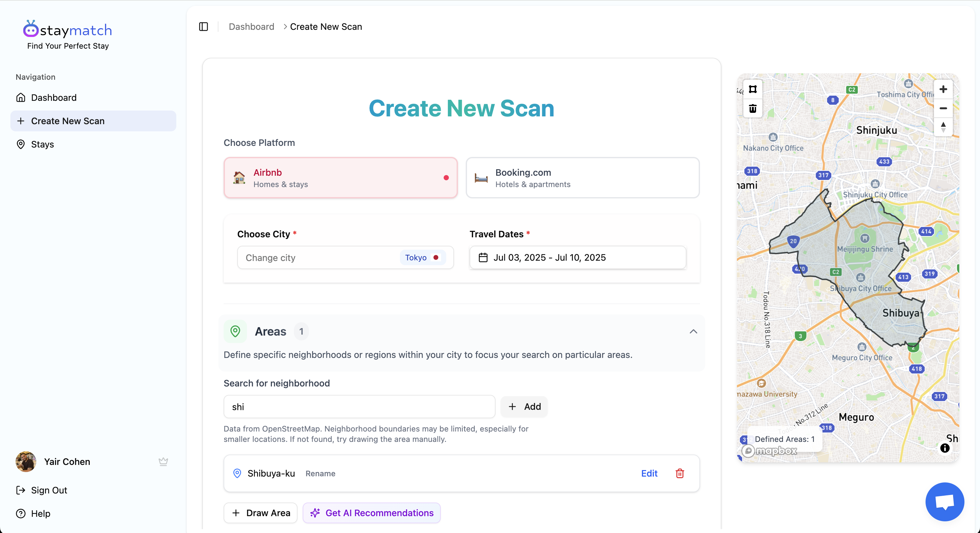Image resolution: width=980 pixels, height=533 pixels.
Task: Click the Areas location pin icon
Action: click(236, 332)
